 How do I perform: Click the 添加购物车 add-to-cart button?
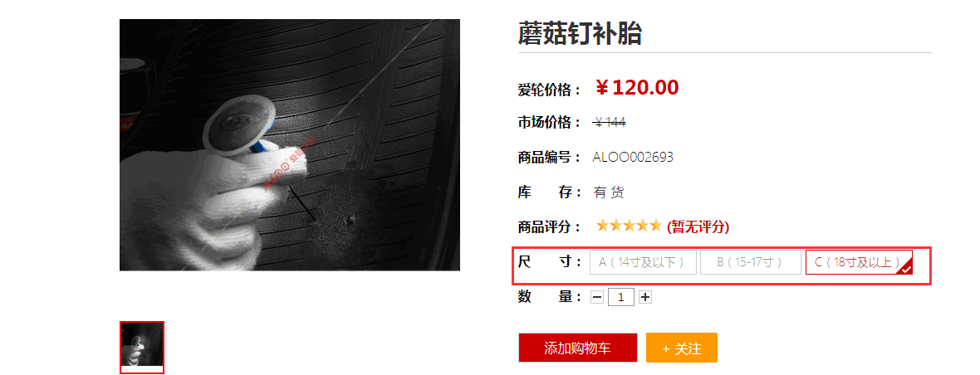tap(577, 348)
